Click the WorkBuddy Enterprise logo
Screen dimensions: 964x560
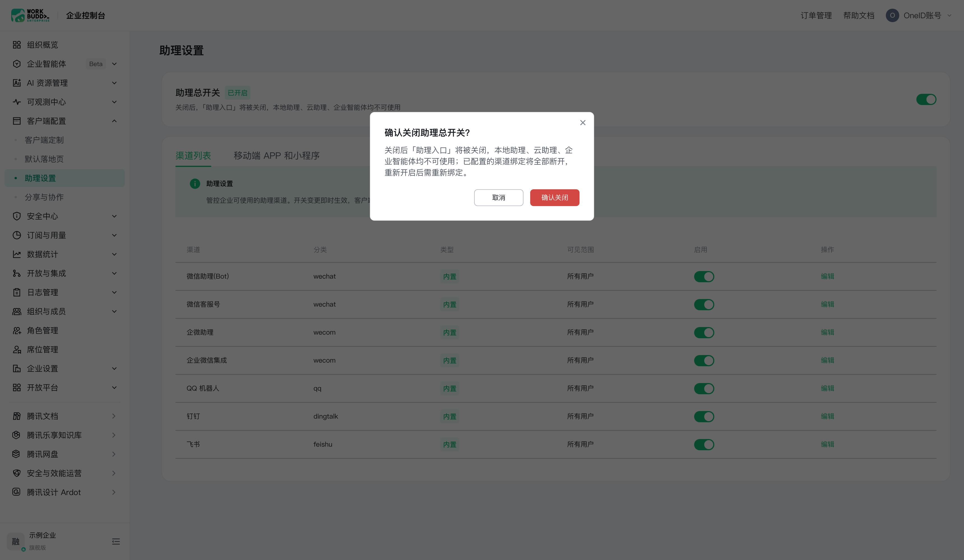pos(30,15)
